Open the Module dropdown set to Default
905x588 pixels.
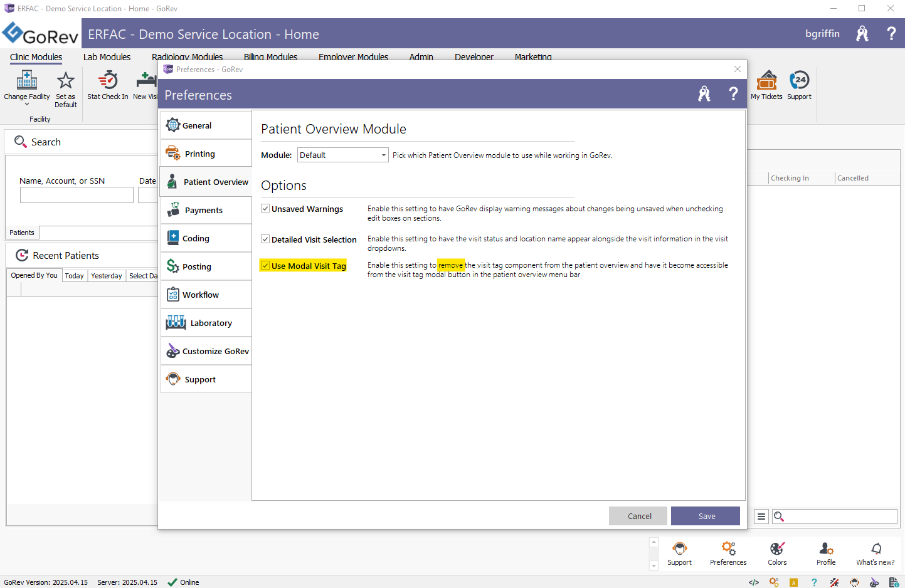pyautogui.click(x=342, y=155)
